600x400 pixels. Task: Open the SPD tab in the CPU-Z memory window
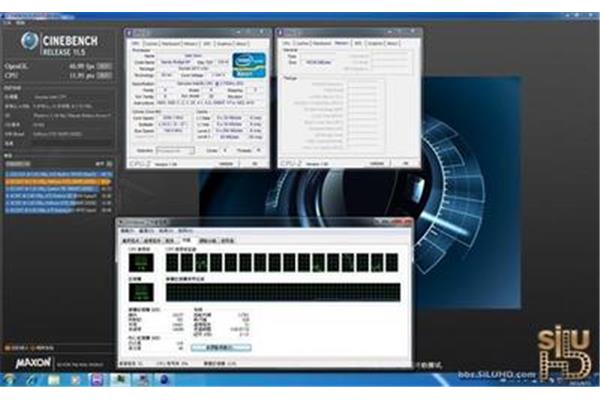(x=358, y=43)
